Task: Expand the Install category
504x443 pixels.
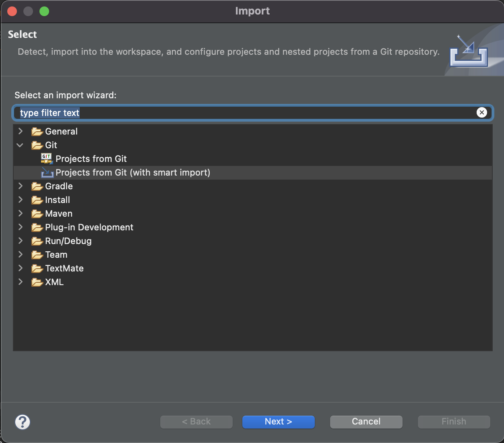Action: [x=21, y=200]
